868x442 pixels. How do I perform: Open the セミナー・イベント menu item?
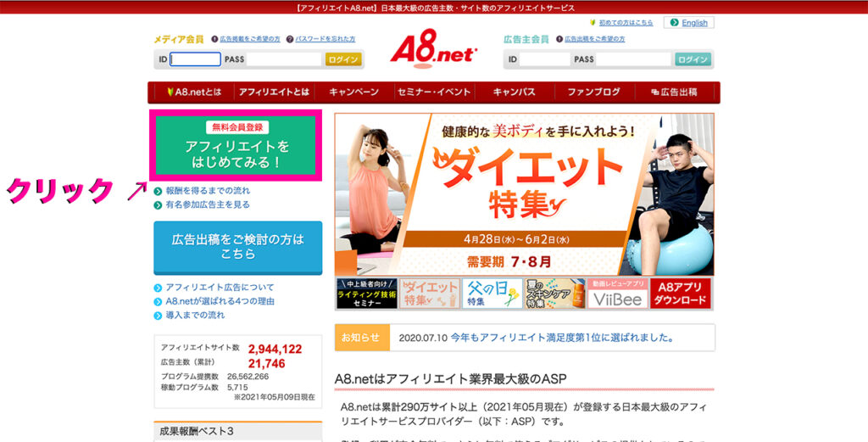coord(434,92)
